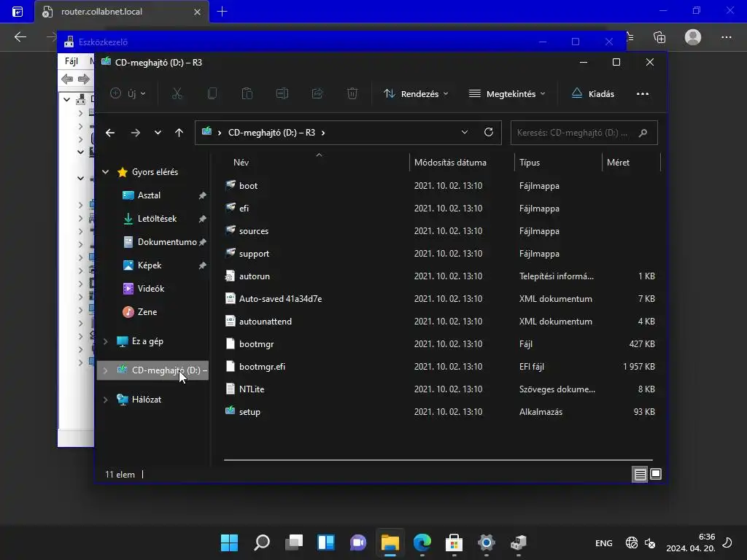The image size is (747, 560).
Task: Select Videók in the sidebar
Action: [152, 289]
